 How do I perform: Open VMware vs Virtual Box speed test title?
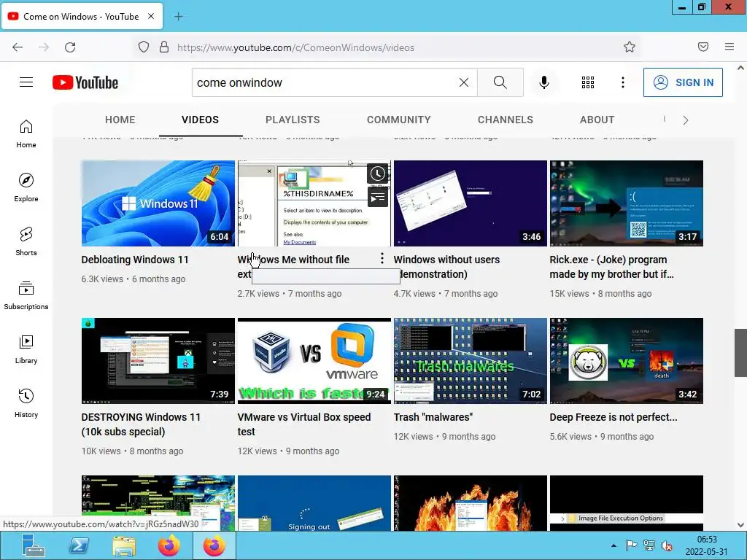(x=304, y=424)
